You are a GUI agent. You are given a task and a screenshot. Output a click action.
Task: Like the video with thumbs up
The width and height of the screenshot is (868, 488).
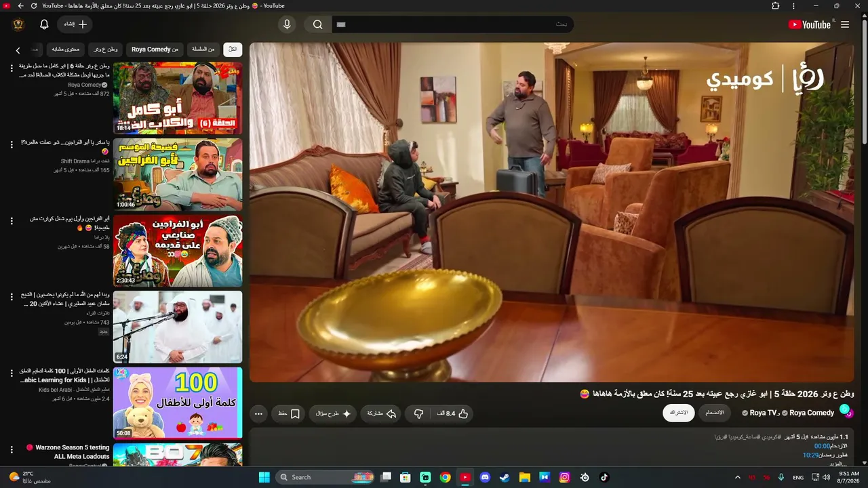452,413
